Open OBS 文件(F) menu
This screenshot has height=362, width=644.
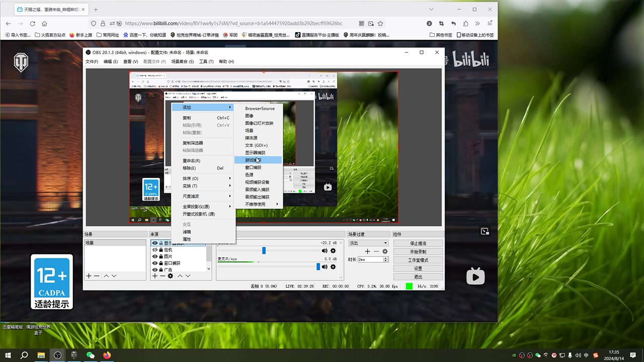92,61
